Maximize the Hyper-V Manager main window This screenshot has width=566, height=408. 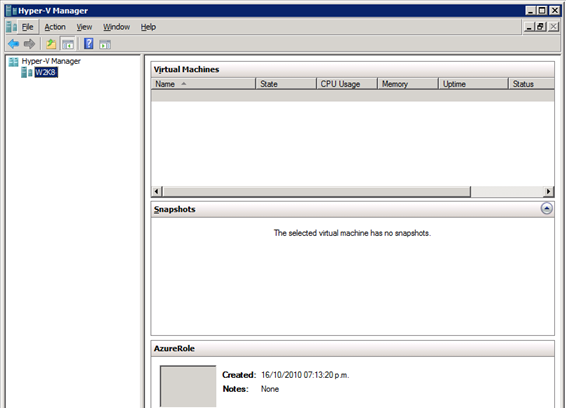pyautogui.click(x=542, y=10)
